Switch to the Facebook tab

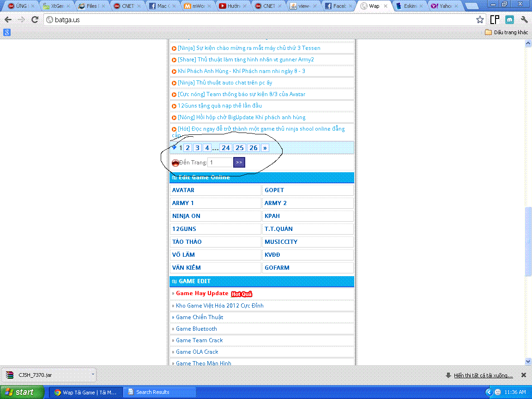click(x=339, y=6)
